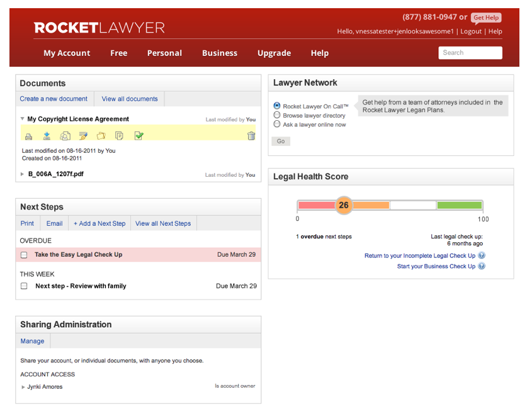Screen dimensions: 532x414
Task: Open Start your Business Check Up link
Action: pyautogui.click(x=436, y=266)
